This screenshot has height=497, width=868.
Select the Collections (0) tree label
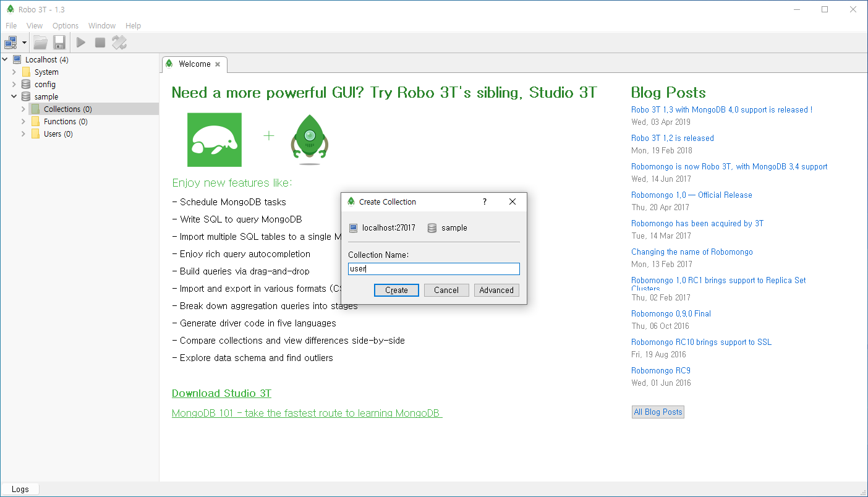point(68,109)
